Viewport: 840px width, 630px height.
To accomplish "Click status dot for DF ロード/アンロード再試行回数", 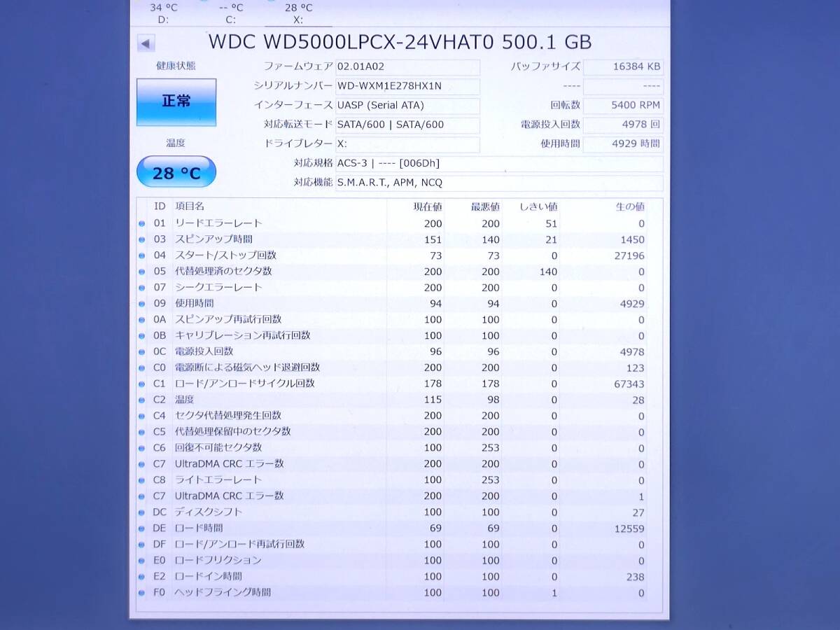I will 141,545.
